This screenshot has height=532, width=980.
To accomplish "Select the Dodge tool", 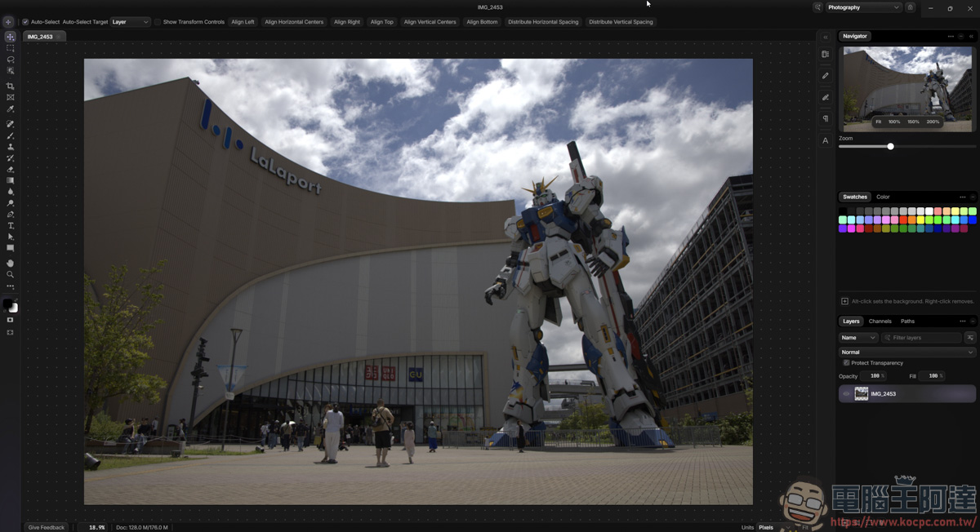I will click(11, 203).
